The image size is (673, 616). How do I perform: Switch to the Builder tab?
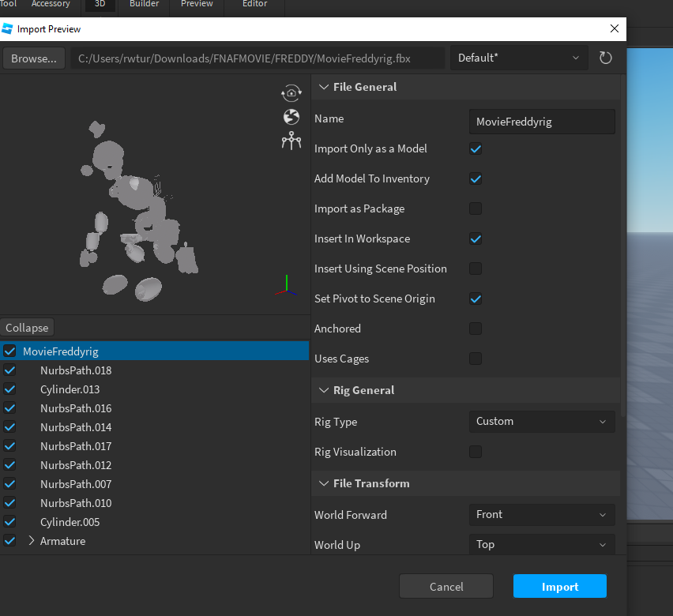pyautogui.click(x=144, y=5)
